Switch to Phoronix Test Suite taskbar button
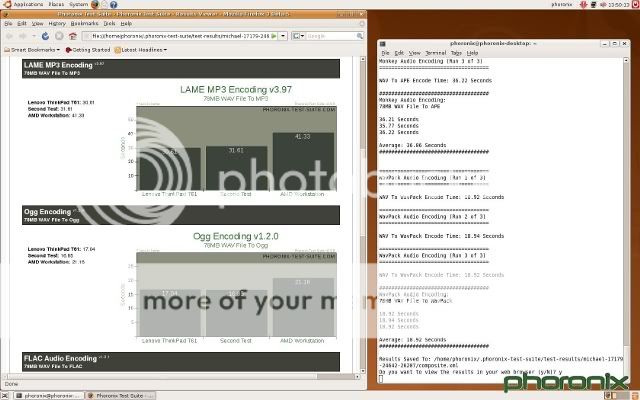This screenshot has height=400, width=640. point(121,396)
